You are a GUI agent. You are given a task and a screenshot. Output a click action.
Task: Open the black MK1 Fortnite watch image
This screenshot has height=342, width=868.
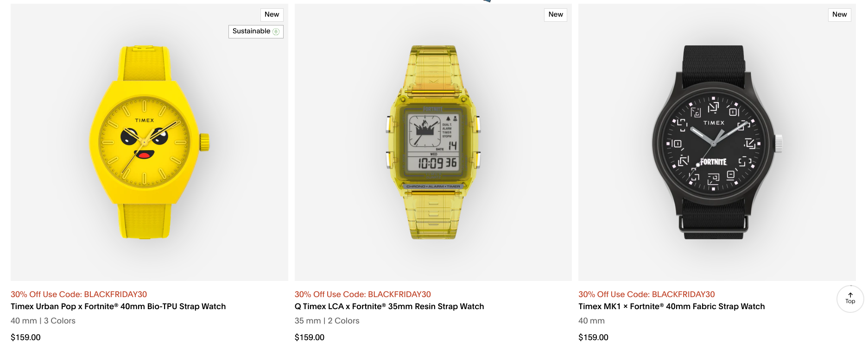(x=716, y=142)
